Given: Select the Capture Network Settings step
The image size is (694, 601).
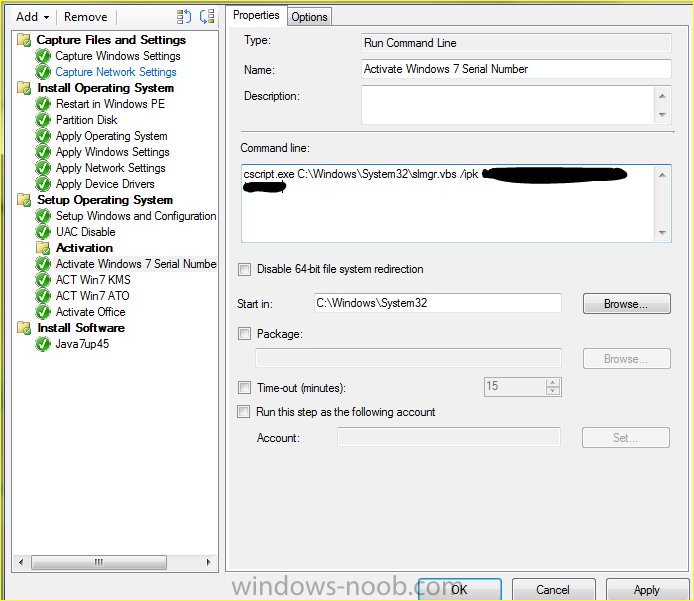Looking at the screenshot, I should click(116, 72).
